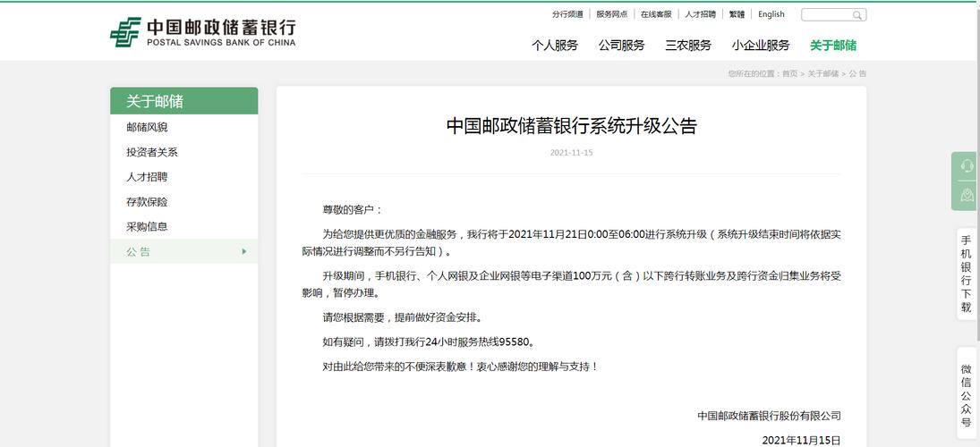
Task: Open the headset customer service icon
Action: [x=967, y=166]
